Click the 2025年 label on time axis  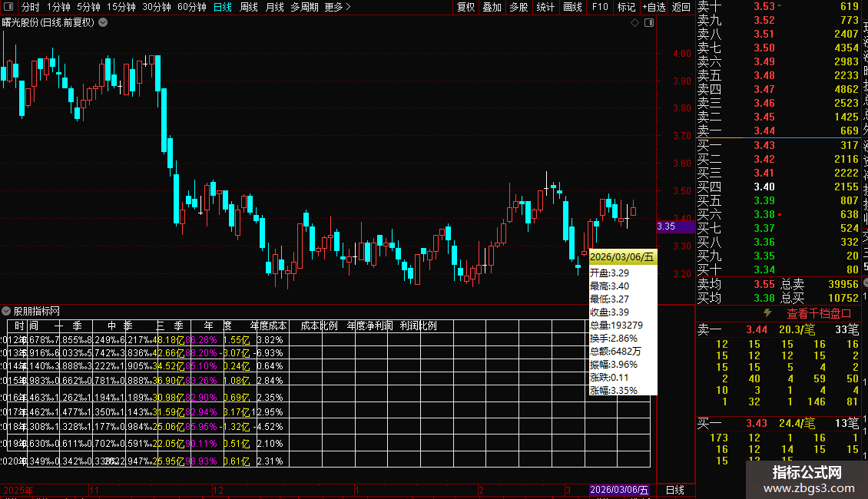point(18,490)
